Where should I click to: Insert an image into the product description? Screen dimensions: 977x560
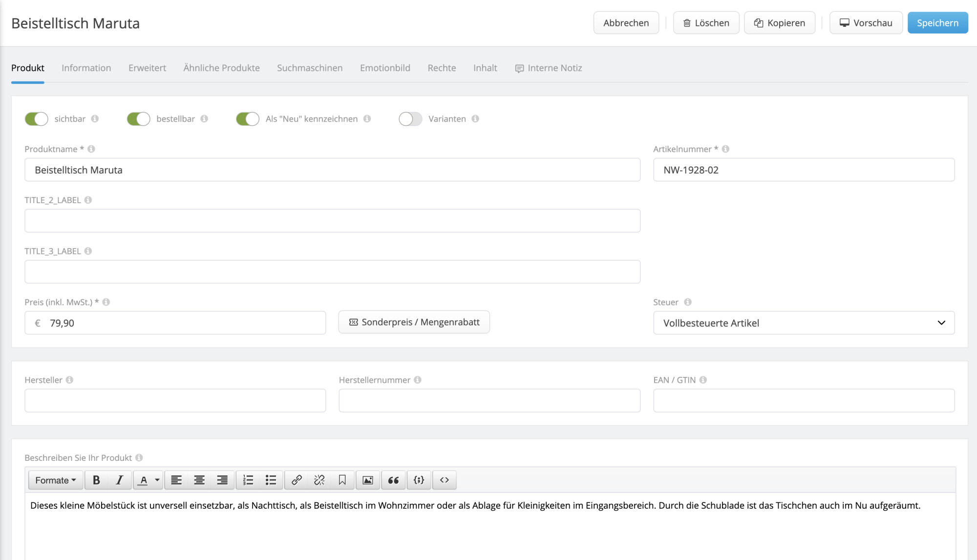tap(368, 480)
